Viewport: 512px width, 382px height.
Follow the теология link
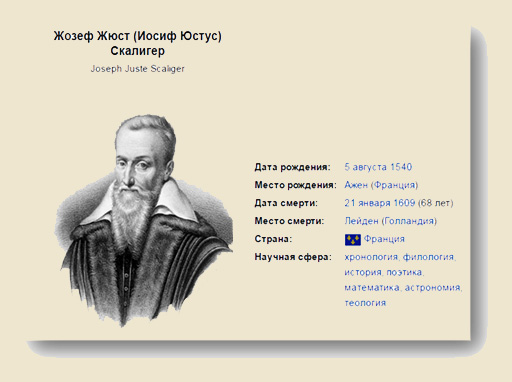365,303
